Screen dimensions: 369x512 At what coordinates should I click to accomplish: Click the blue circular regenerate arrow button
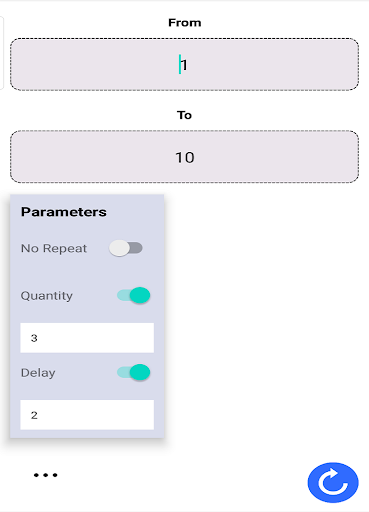click(333, 482)
